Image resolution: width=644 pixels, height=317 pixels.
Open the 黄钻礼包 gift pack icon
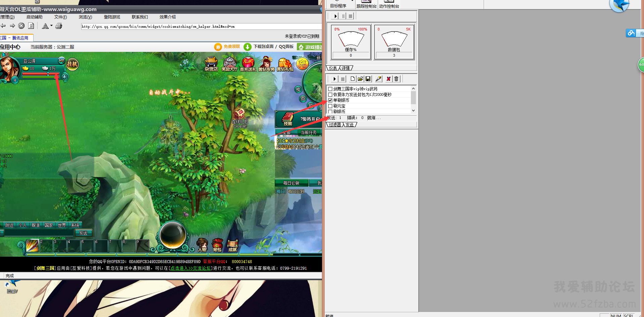[x=285, y=64]
